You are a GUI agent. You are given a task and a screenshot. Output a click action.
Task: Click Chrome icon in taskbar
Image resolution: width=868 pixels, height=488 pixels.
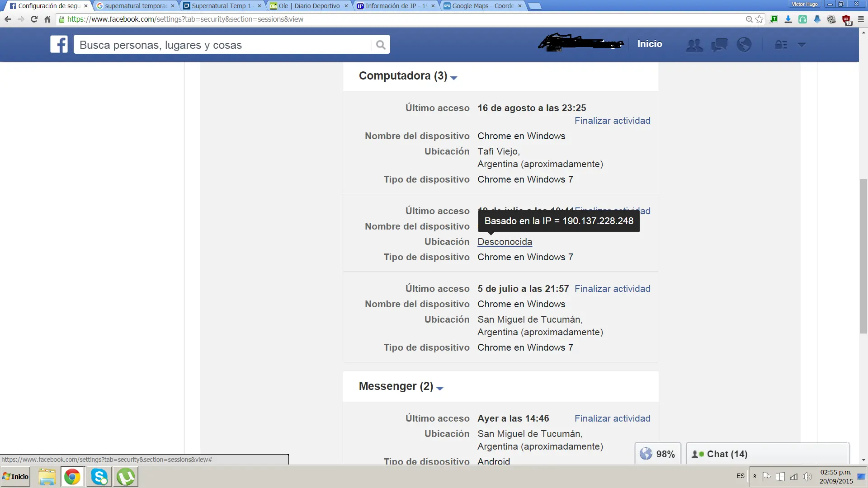coord(72,477)
